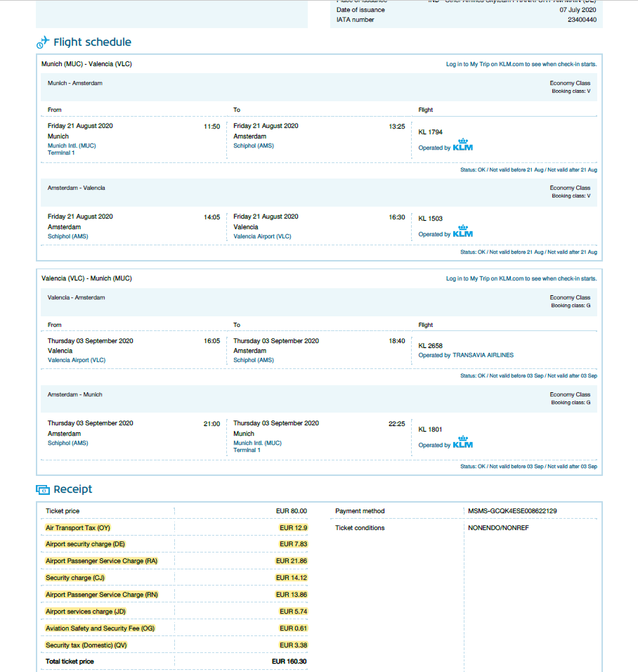Click flight number KL 1794

click(x=430, y=132)
